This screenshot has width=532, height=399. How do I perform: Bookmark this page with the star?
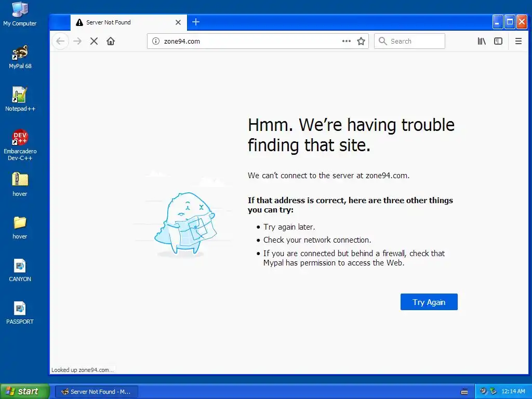click(361, 41)
